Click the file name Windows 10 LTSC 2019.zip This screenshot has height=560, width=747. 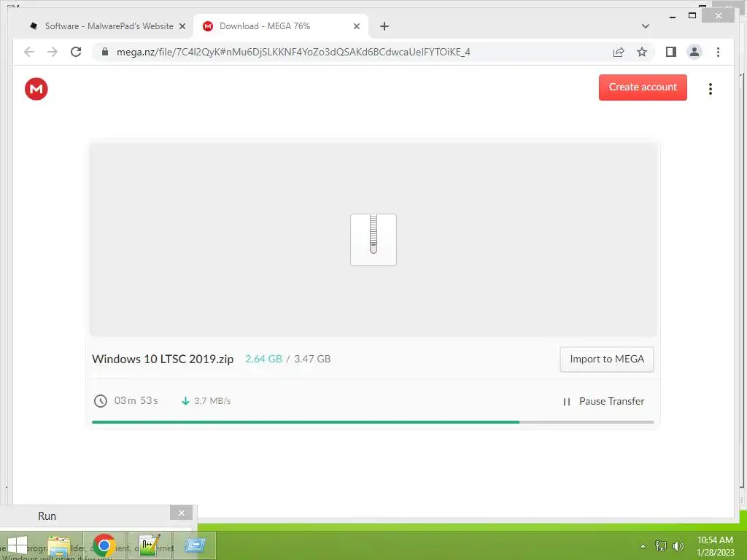[x=163, y=359]
